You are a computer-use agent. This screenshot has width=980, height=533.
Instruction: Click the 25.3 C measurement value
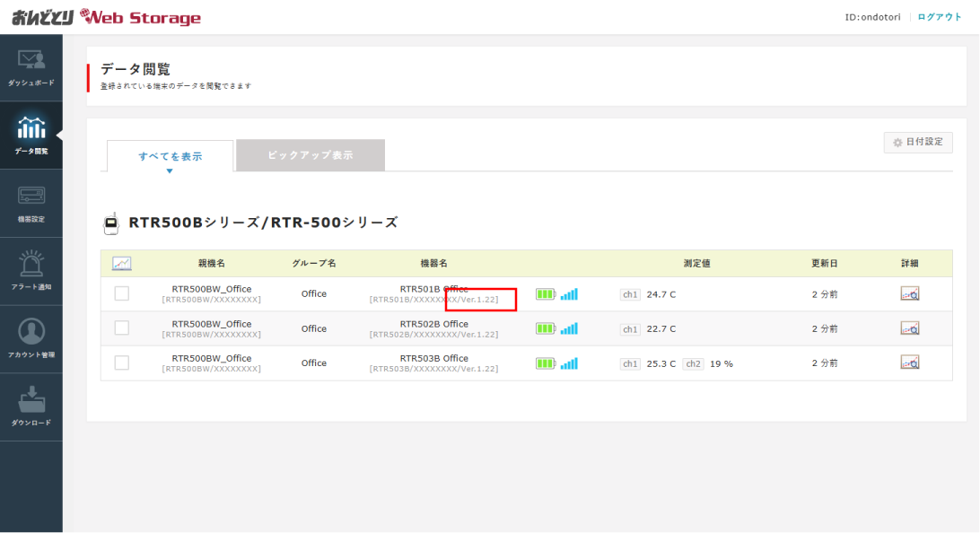click(x=661, y=363)
